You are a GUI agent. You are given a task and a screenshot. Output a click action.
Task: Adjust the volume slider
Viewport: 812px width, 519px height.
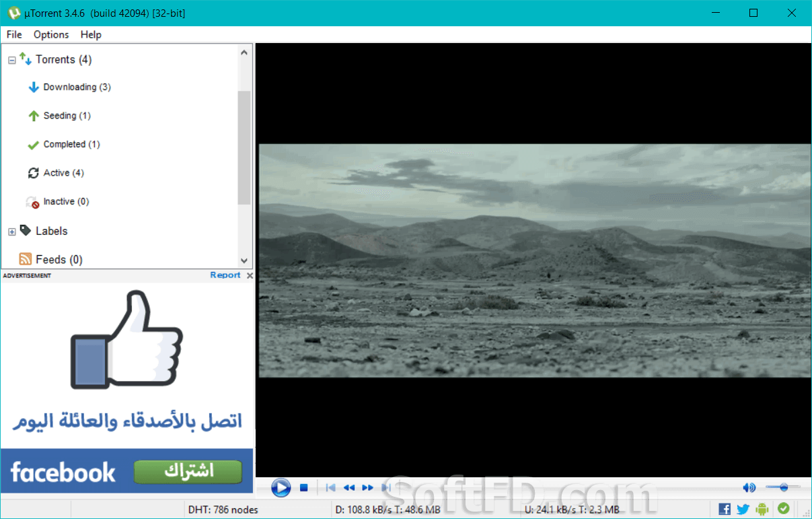pos(782,487)
